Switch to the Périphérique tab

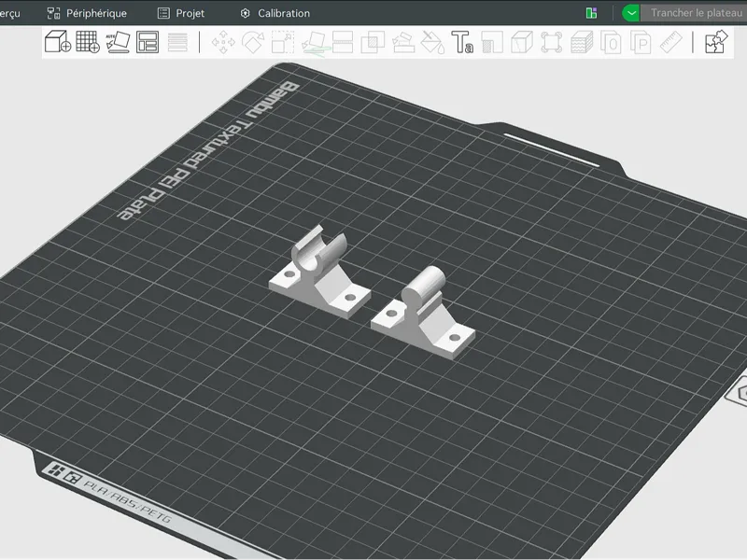tap(87, 13)
